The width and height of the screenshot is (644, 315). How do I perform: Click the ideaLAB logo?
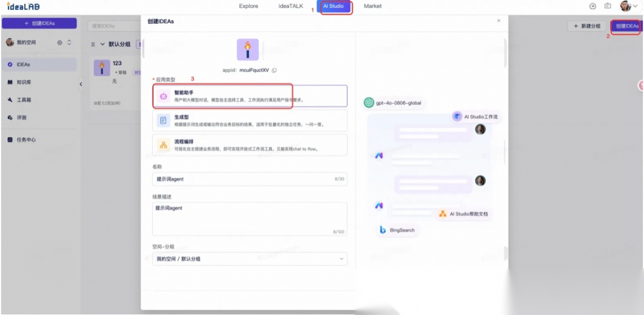23,6
